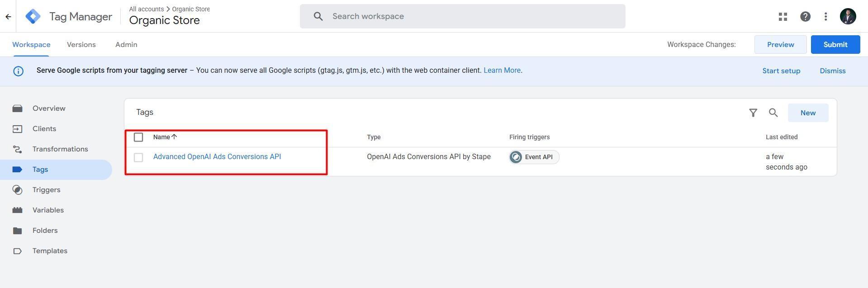Open Triggers in the sidebar
868x288 pixels.
[x=46, y=190]
